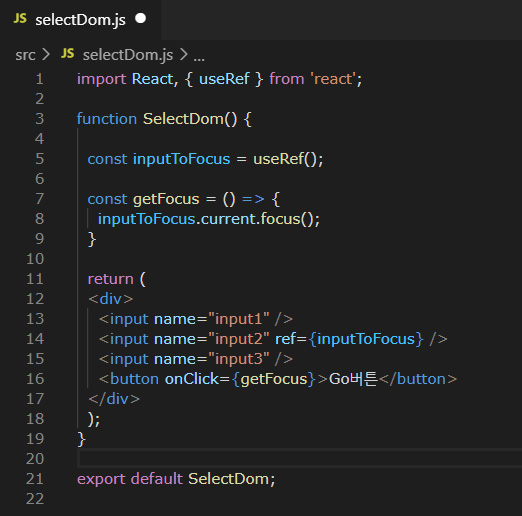Click 'onClick' attribute on line 16
The height and width of the screenshot is (516, 522).
(x=191, y=379)
